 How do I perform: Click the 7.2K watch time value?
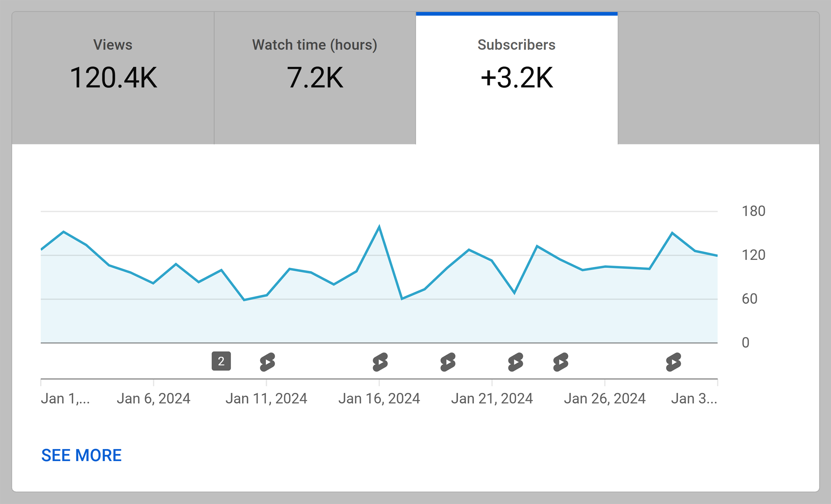315,77
